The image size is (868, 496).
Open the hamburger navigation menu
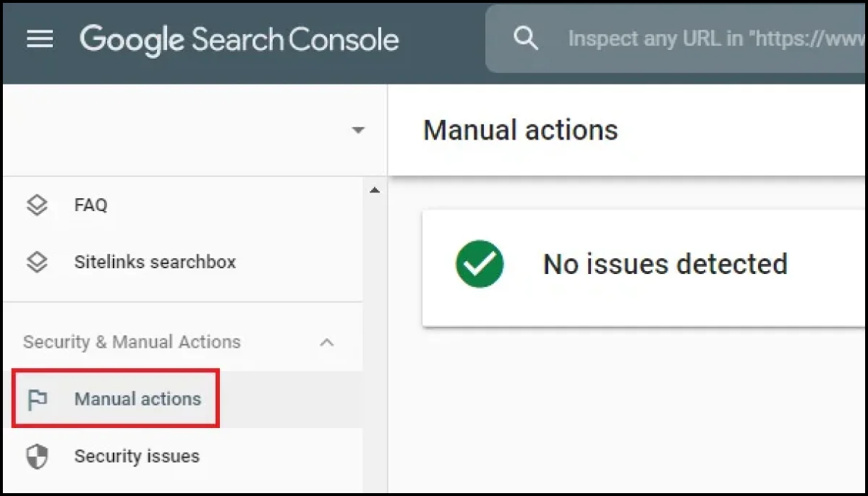tap(40, 39)
